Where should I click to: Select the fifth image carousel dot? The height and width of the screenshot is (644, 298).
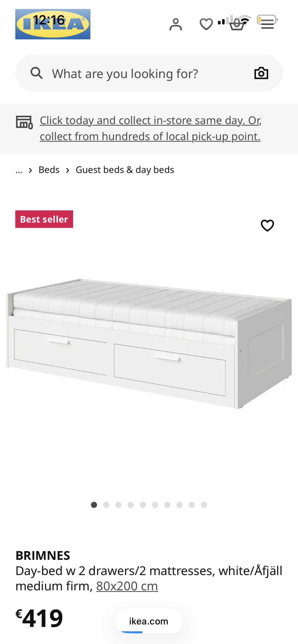(x=143, y=505)
